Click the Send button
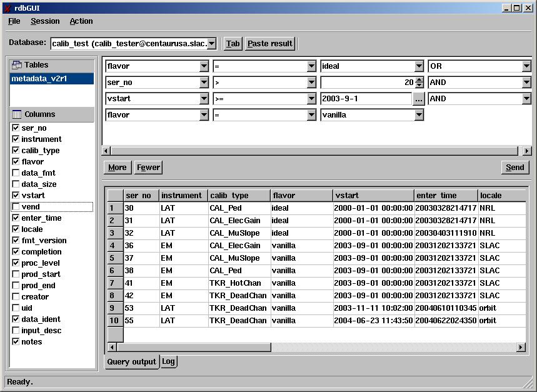This screenshot has height=392, width=537. 514,168
